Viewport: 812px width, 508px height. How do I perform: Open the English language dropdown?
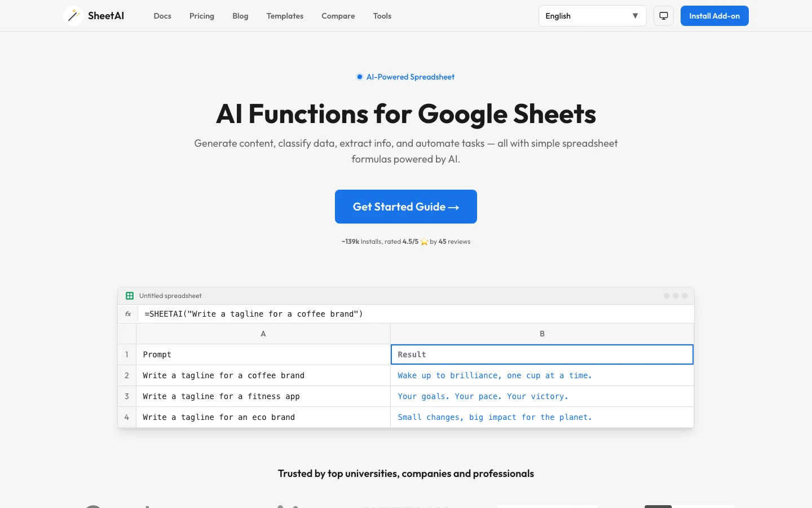(592, 16)
